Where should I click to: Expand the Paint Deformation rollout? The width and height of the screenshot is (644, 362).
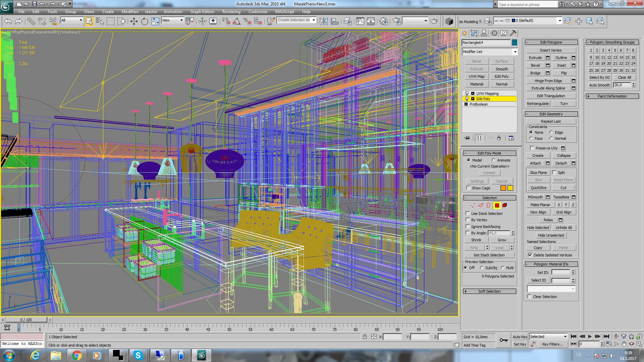612,96
